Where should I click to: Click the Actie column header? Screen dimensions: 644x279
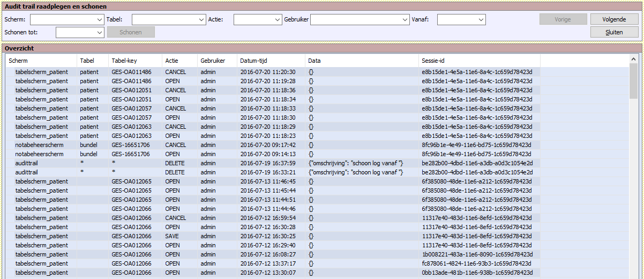[x=179, y=61]
